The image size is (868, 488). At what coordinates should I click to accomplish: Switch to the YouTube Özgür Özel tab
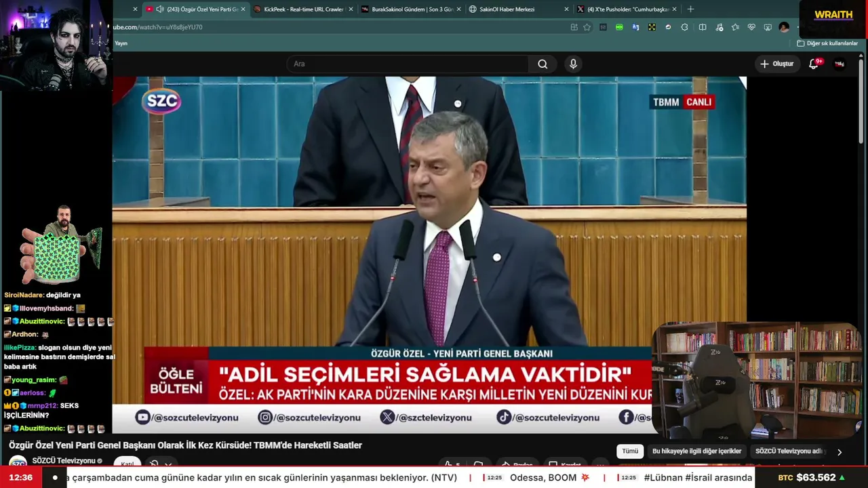(x=195, y=9)
